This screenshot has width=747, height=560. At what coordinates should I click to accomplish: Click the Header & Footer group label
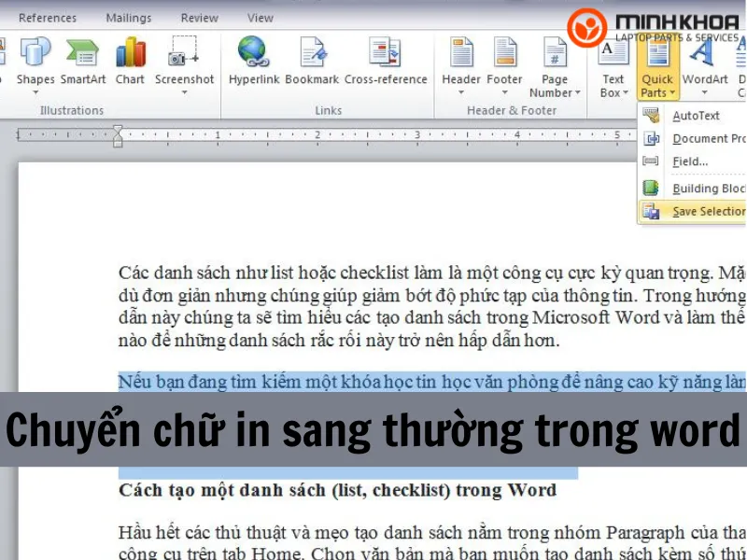tap(511, 110)
